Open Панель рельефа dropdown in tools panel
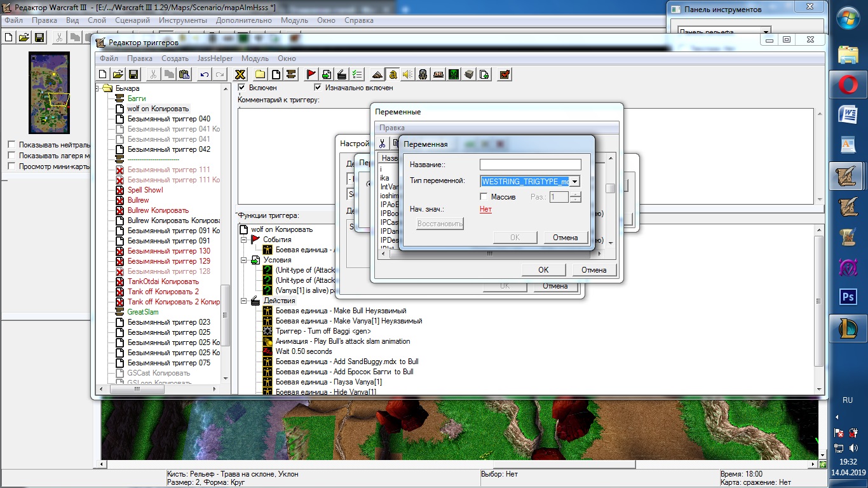Viewport: 868px width, 488px height. coord(766,31)
